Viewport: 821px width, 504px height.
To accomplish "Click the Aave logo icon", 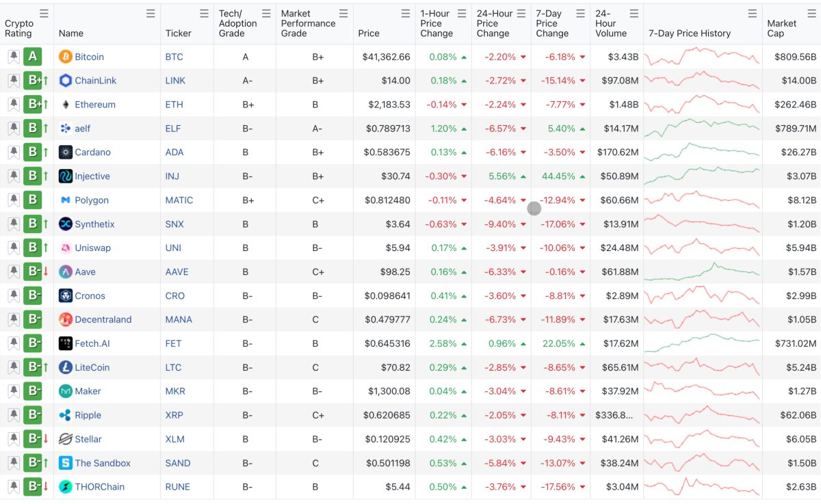I will click(x=66, y=271).
